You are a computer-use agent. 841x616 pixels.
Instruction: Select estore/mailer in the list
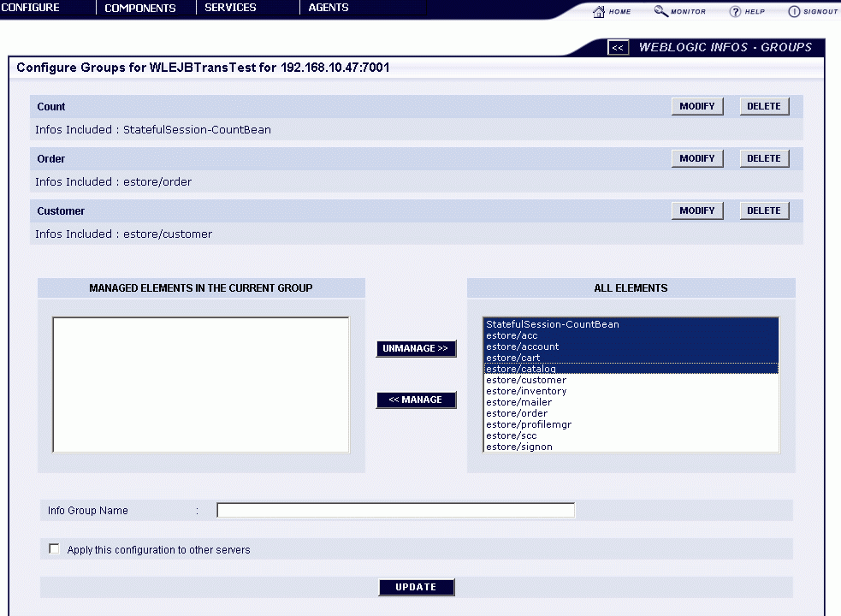(x=631, y=402)
